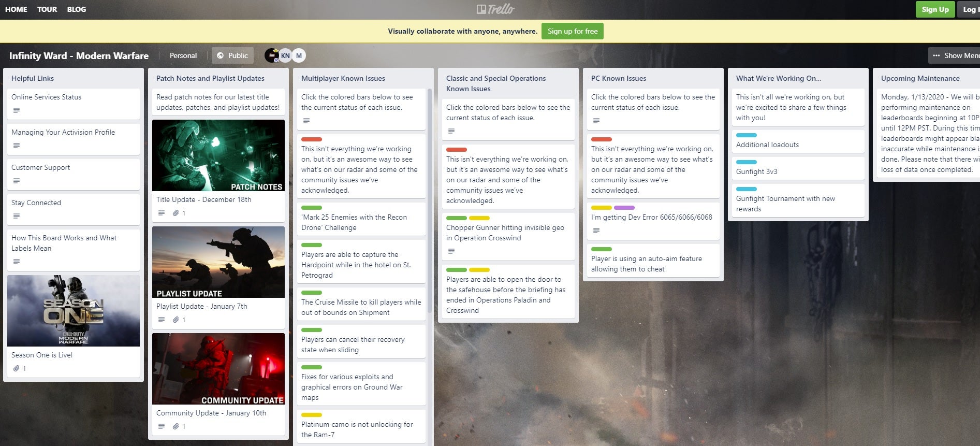Open the Playlist Update cover image
The width and height of the screenshot is (980, 446).
(x=218, y=262)
